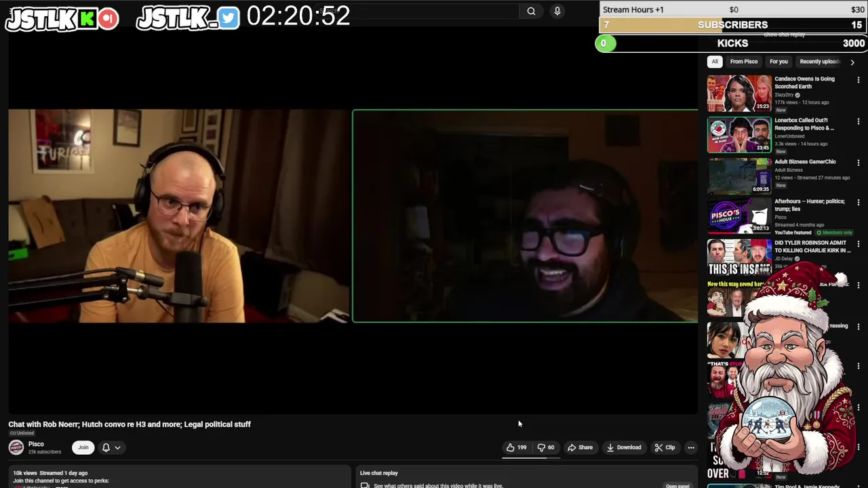Open the Pisco channel name link
The image size is (868, 488).
coord(36,444)
